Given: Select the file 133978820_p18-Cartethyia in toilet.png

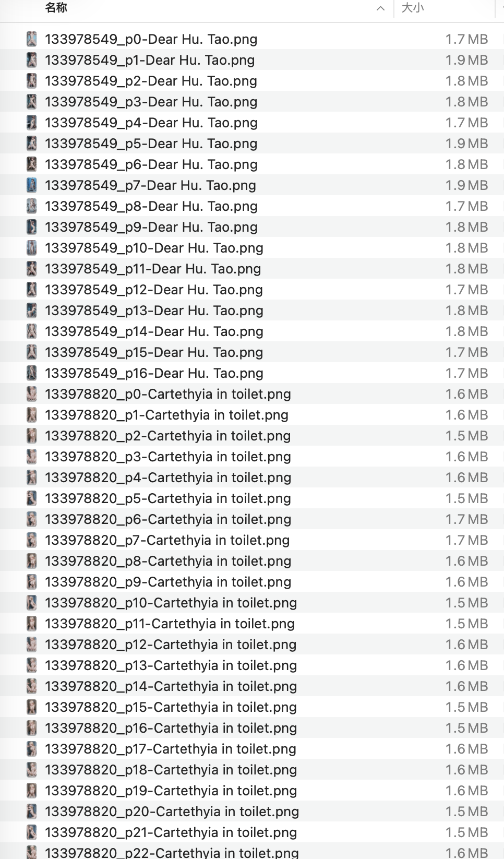Looking at the screenshot, I should point(171,770).
